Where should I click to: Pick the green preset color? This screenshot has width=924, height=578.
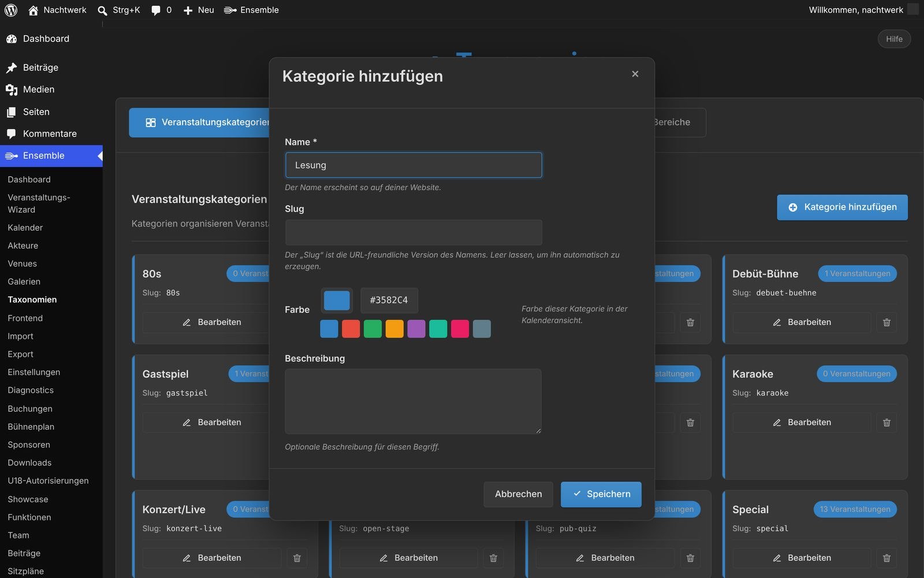[x=372, y=329]
